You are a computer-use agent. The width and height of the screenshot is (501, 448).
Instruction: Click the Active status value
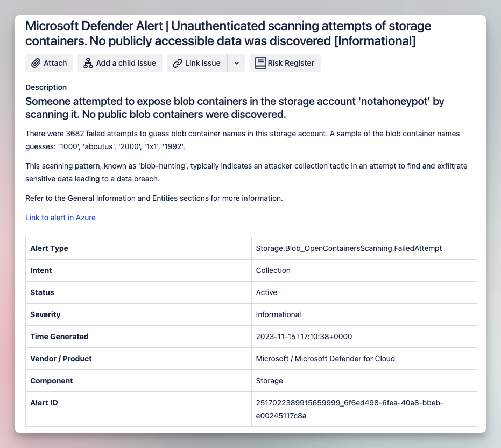266,292
